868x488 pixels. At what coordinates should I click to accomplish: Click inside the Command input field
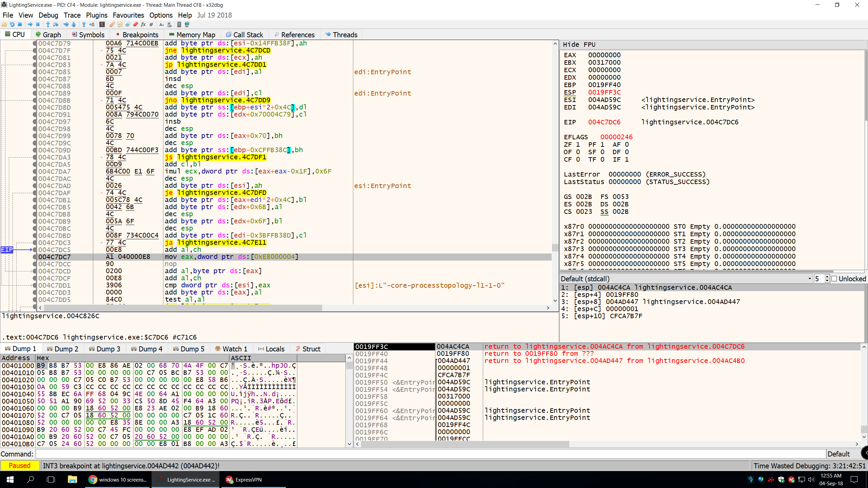click(271, 454)
